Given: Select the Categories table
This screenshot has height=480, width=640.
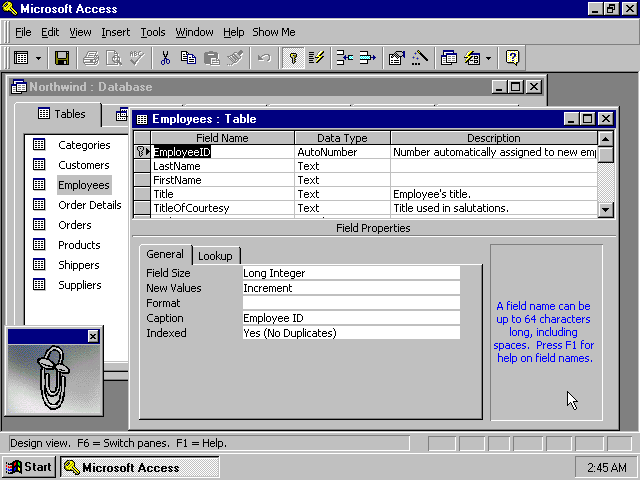Looking at the screenshot, I should point(84,145).
